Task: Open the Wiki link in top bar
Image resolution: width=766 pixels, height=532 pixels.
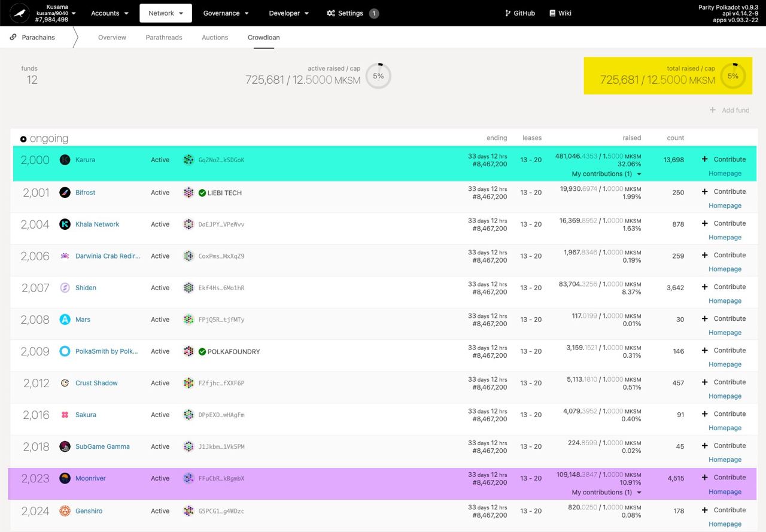Action: (560, 13)
